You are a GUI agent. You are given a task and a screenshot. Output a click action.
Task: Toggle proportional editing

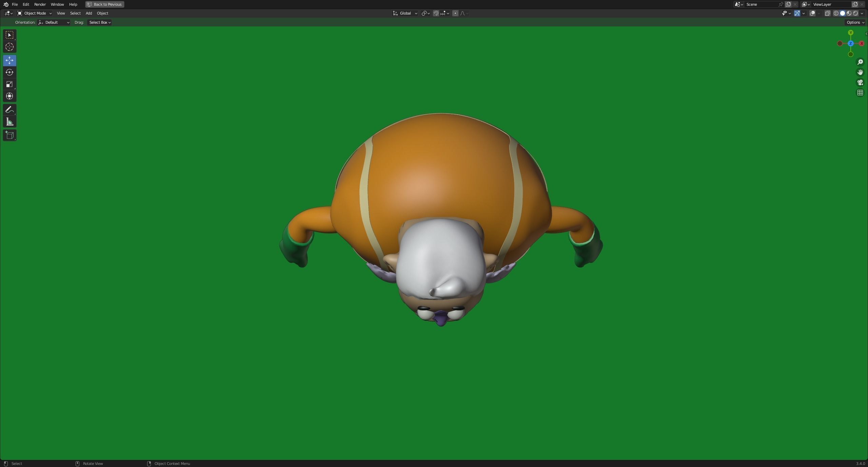click(x=455, y=13)
